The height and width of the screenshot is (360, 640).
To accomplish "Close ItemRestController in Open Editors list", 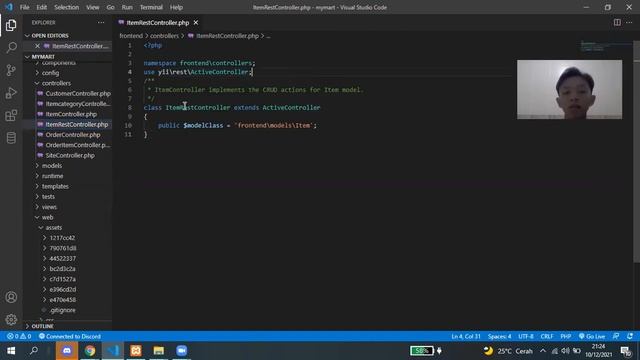I will 37,46.
